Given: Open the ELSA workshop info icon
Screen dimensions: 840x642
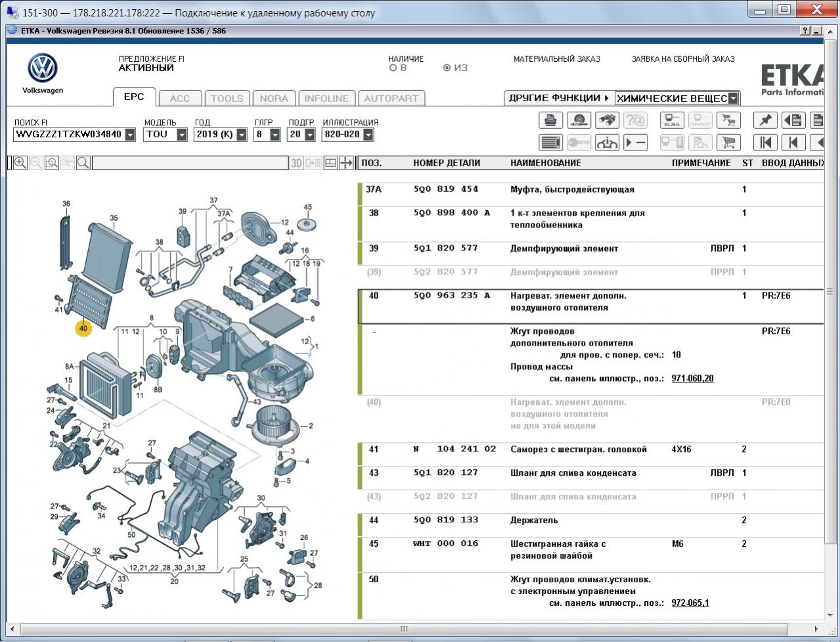Looking at the screenshot, I should tap(672, 120).
